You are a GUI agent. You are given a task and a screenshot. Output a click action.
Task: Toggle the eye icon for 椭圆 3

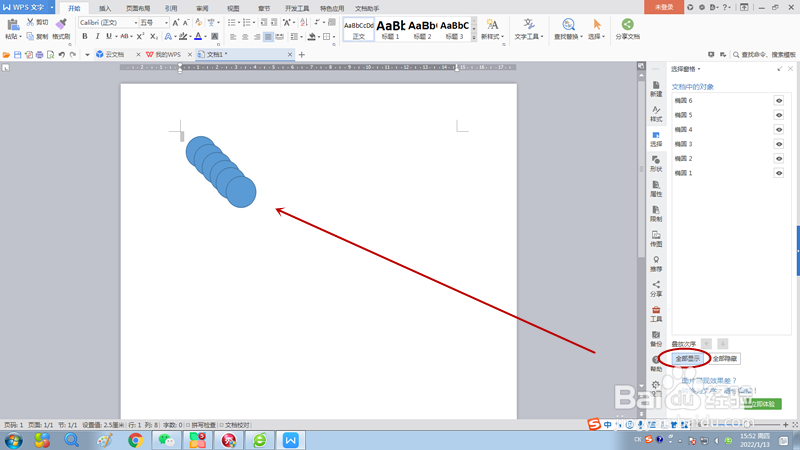[x=779, y=144]
